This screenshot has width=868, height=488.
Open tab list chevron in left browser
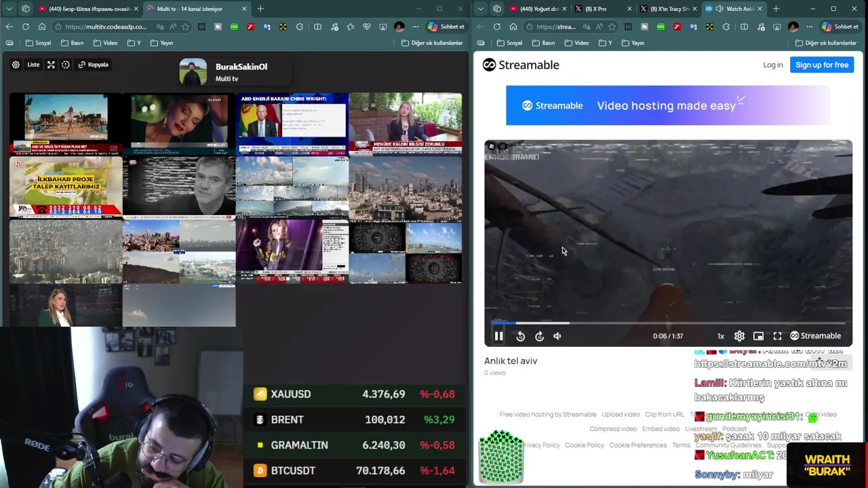tap(9, 9)
